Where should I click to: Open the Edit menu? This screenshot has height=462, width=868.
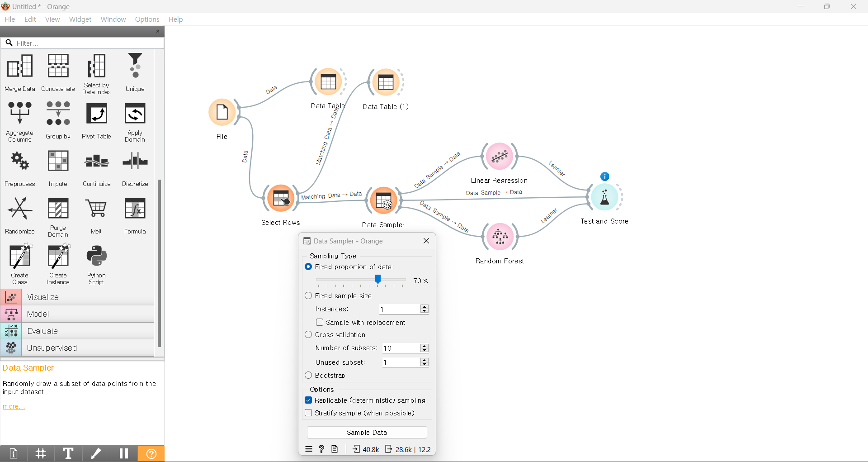(x=30, y=19)
